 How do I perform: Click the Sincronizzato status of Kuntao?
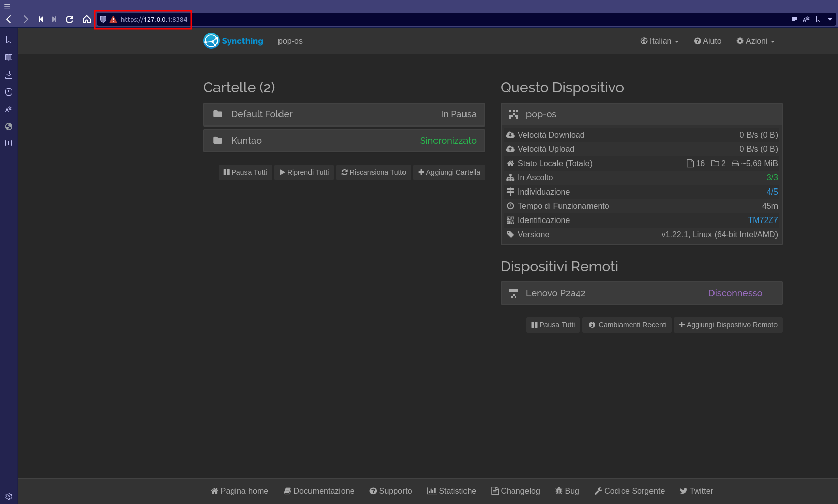[x=448, y=141]
